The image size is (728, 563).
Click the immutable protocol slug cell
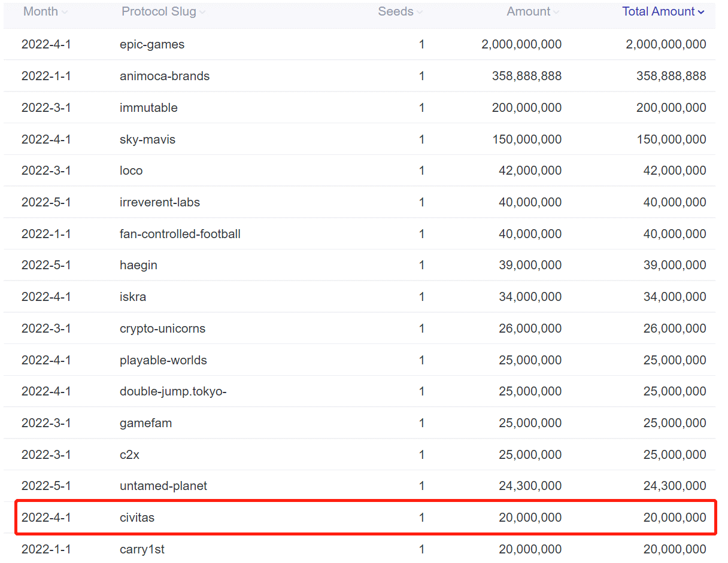click(148, 108)
